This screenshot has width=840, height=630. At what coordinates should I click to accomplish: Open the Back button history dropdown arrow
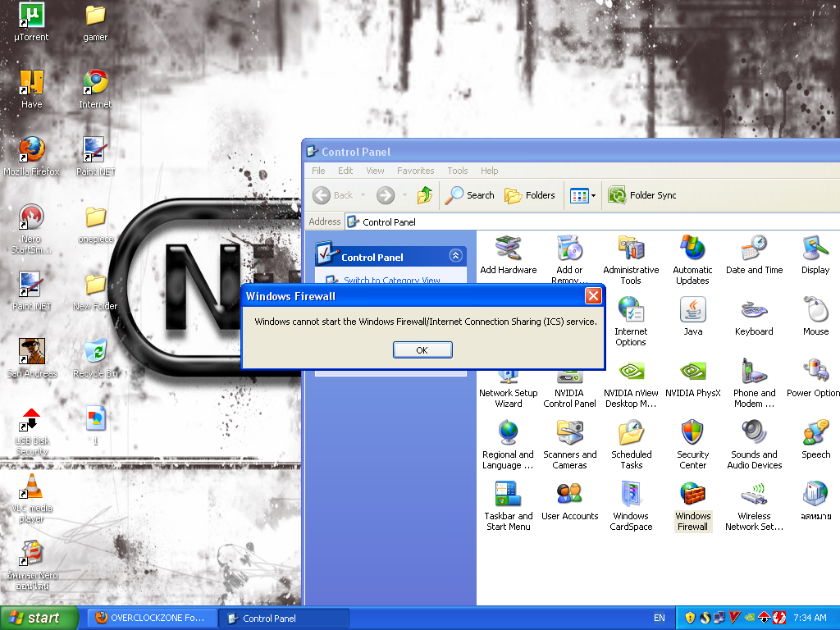point(363,195)
